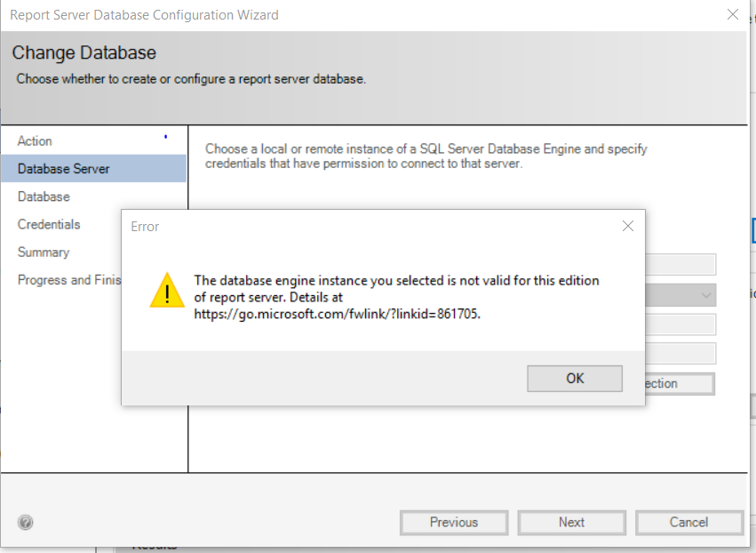Advance the wizard with Next button

click(571, 523)
